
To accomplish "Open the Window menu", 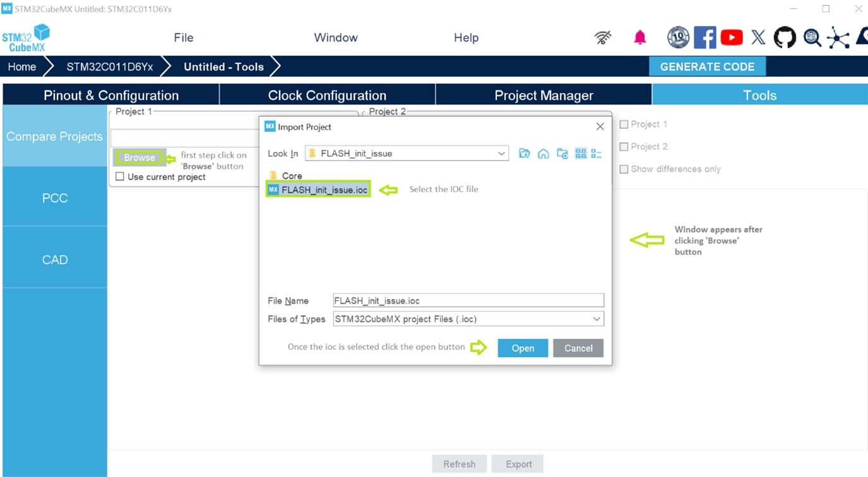I will [x=336, y=38].
